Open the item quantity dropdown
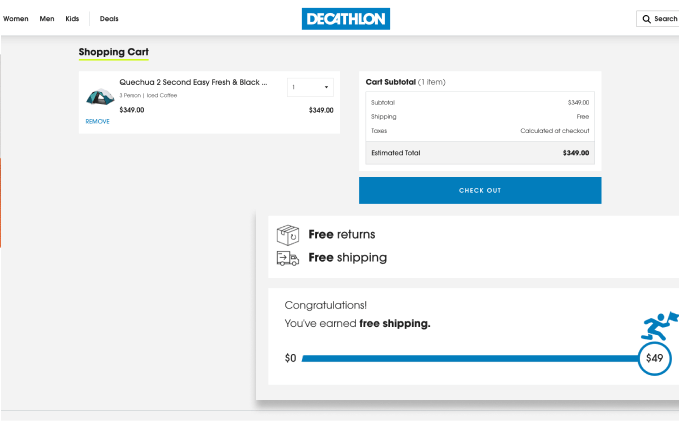 310,87
